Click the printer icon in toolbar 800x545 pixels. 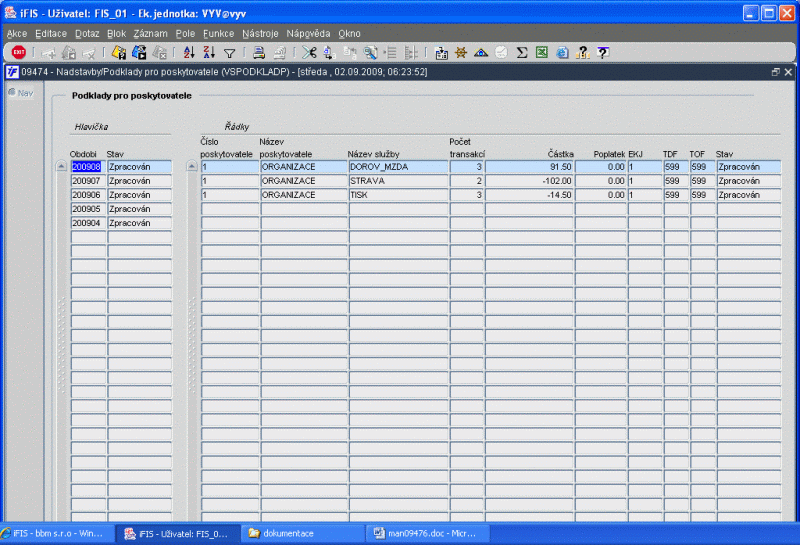click(x=259, y=53)
